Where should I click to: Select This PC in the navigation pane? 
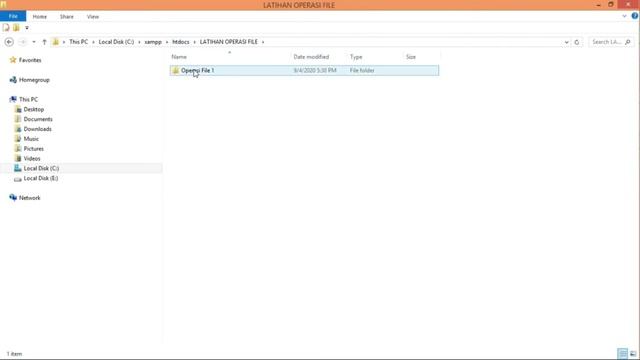(28, 100)
